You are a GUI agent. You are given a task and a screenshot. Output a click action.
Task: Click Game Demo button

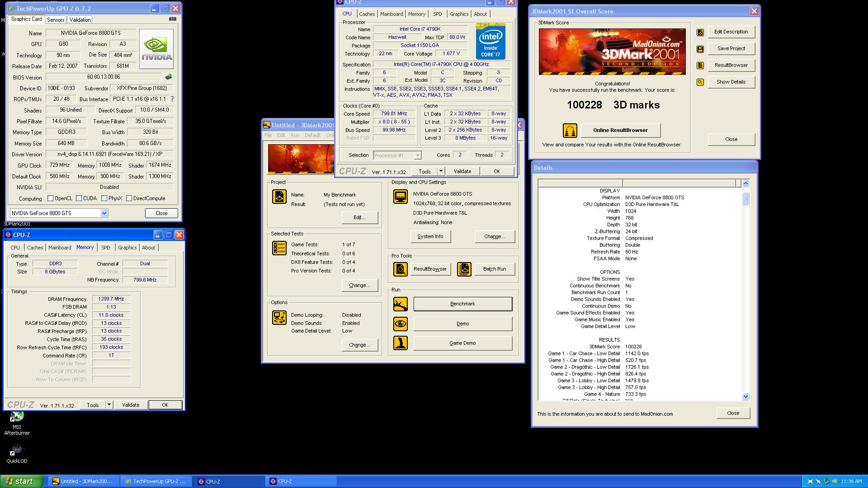coord(463,343)
